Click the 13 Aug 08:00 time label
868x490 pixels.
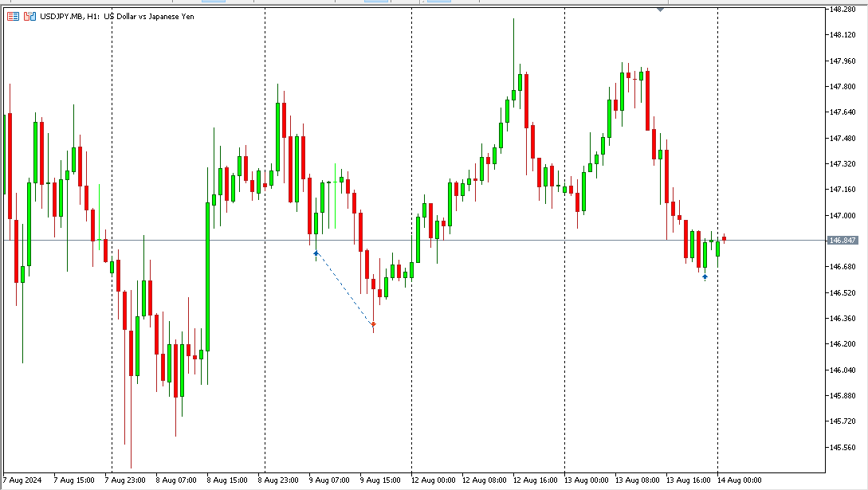(638, 480)
